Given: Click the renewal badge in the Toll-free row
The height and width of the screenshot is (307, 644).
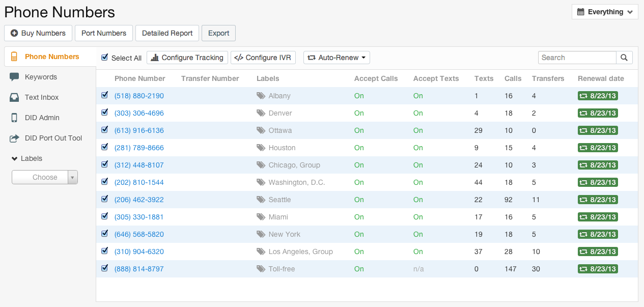Looking at the screenshot, I should [598, 269].
